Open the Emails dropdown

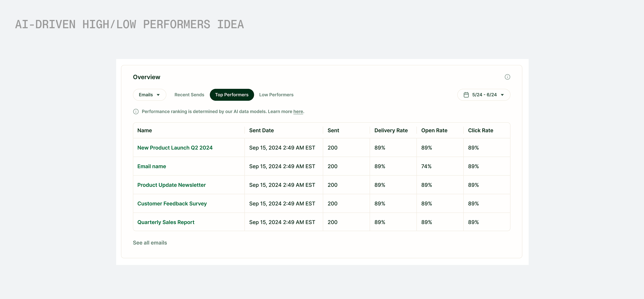click(149, 95)
